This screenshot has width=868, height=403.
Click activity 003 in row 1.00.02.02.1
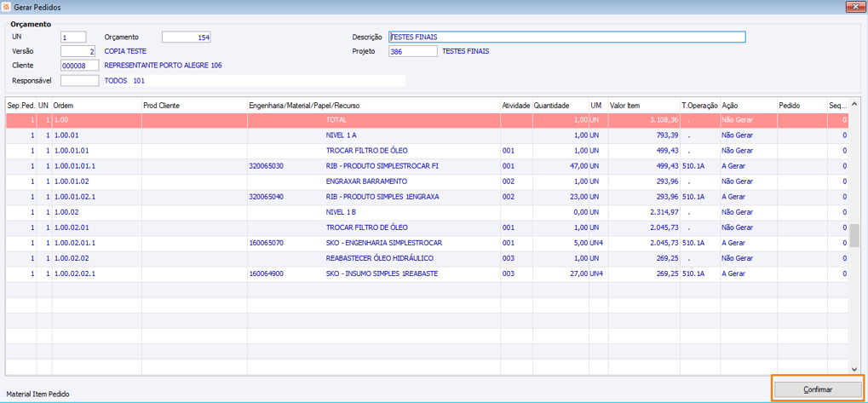516,274
